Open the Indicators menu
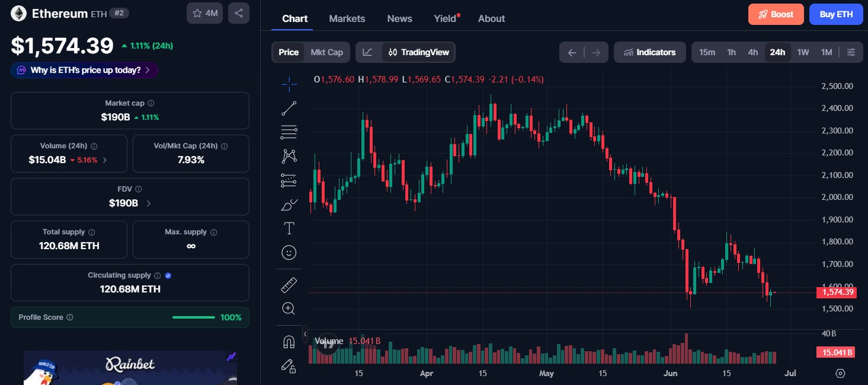Image resolution: width=868 pixels, height=385 pixels. click(650, 52)
